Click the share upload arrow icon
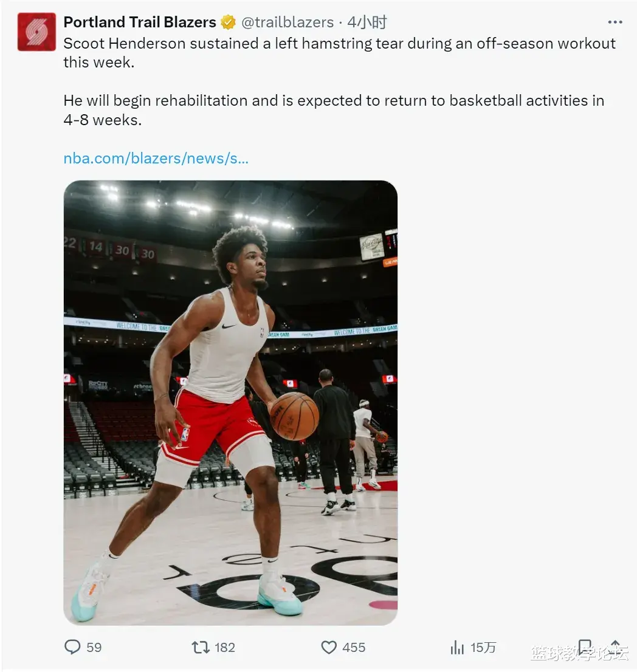The width and height of the screenshot is (637, 672). point(615,646)
